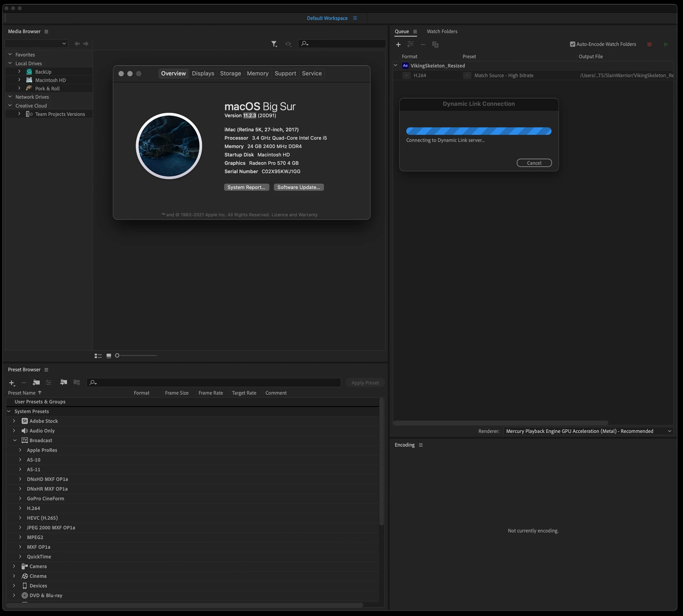Click the thumbnail size zoom slider
Screen dimensions: 683x616
coord(136,356)
